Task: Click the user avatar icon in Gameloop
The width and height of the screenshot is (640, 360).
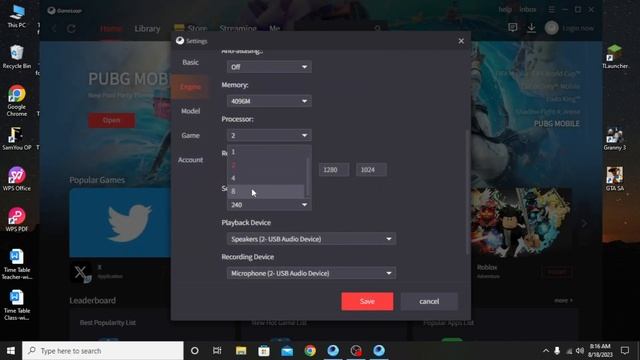Action: 551,28
